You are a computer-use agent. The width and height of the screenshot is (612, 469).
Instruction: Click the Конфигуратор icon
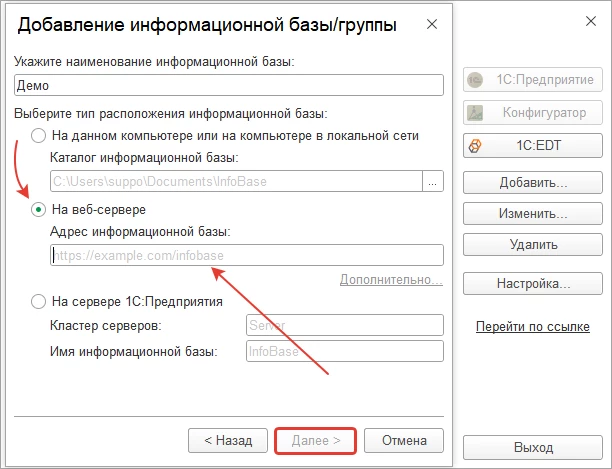click(x=475, y=113)
